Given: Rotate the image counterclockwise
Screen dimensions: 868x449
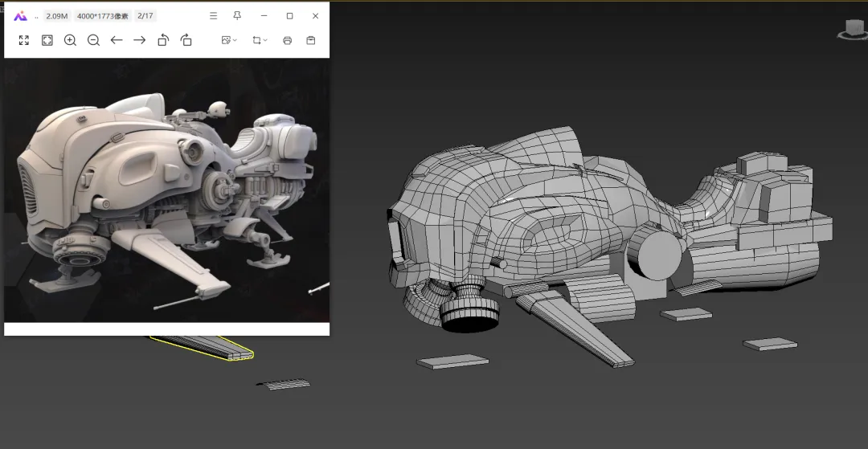Looking at the screenshot, I should [163, 40].
